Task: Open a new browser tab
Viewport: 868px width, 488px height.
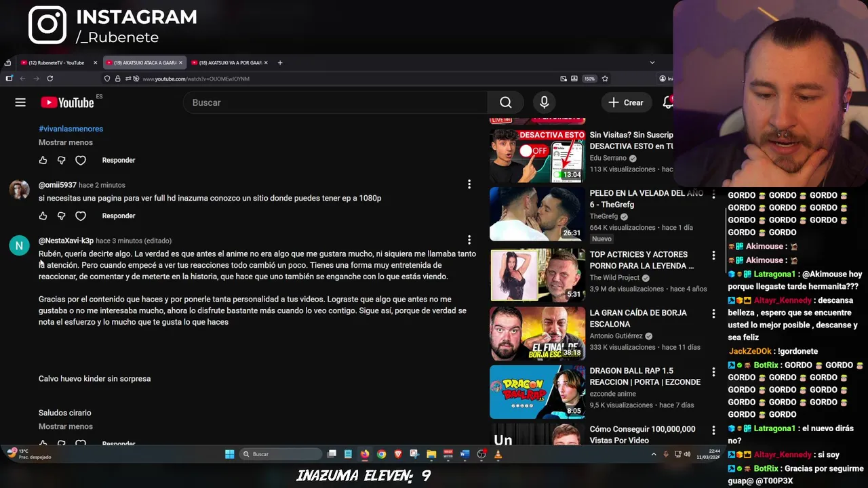Action: click(280, 62)
